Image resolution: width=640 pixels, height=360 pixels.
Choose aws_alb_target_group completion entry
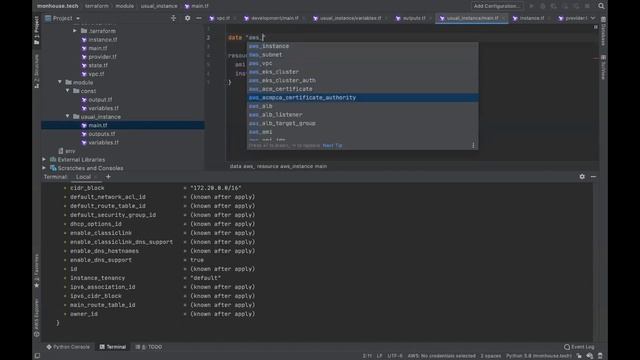[x=362, y=123]
